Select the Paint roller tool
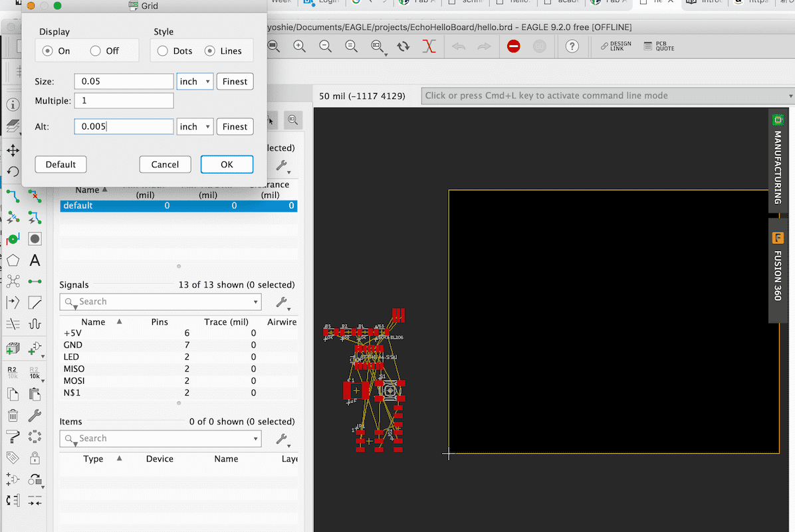This screenshot has width=795, height=532. point(13,437)
